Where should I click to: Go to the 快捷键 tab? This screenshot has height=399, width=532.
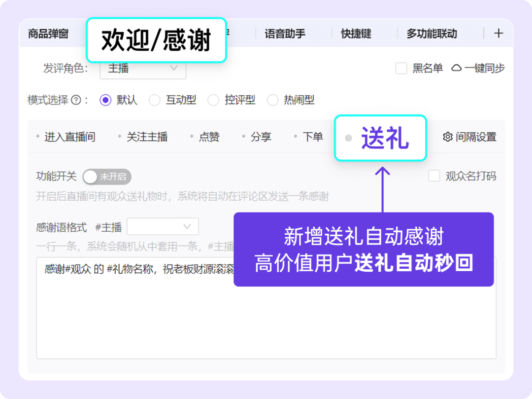[356, 34]
